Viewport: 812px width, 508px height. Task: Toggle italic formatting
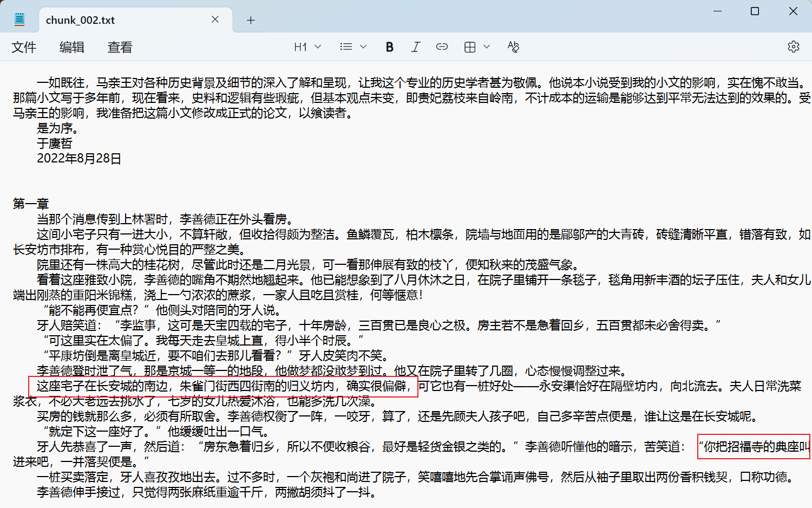(x=415, y=47)
